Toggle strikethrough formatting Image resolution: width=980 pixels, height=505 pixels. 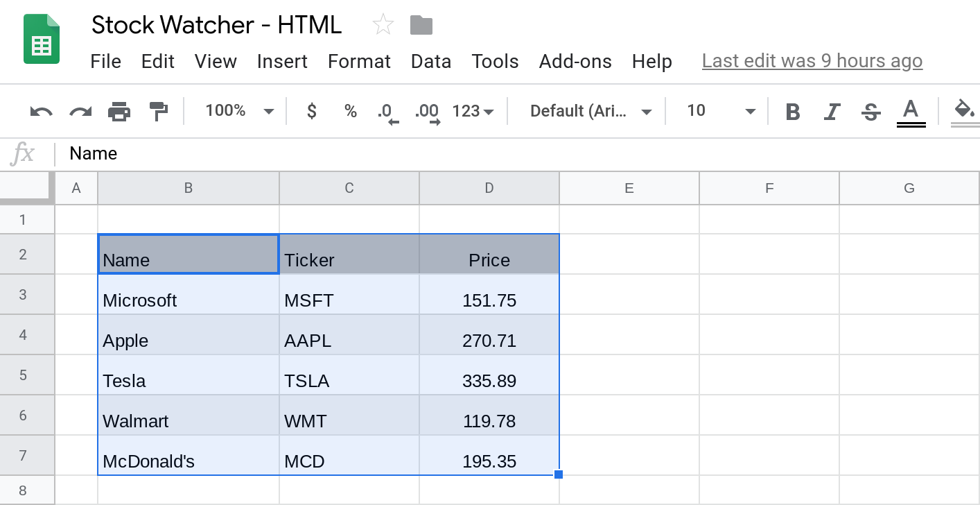[x=870, y=112]
